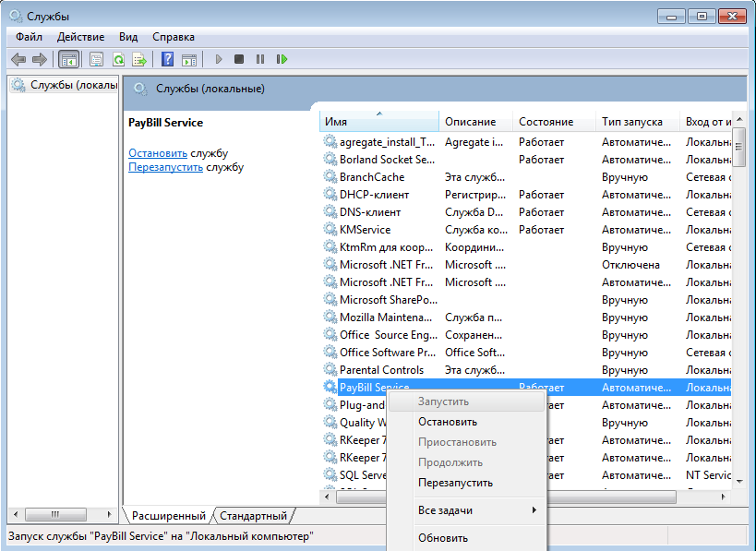
Task: Click the Export list toolbar icon
Action: click(139, 59)
